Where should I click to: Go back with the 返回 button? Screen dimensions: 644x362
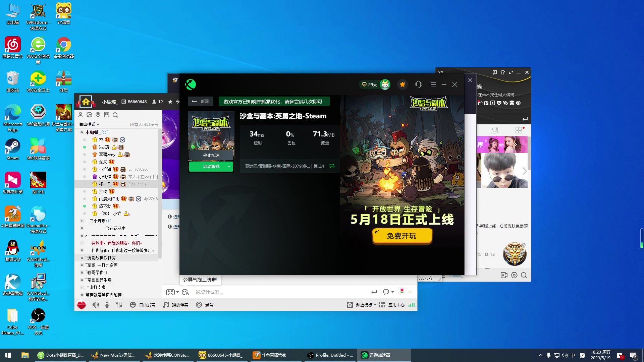coord(201,101)
